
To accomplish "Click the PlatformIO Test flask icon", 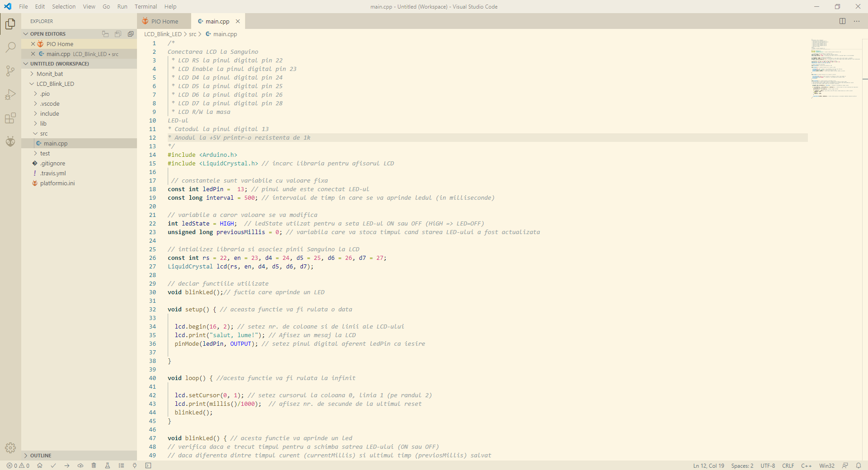I will coord(108,465).
